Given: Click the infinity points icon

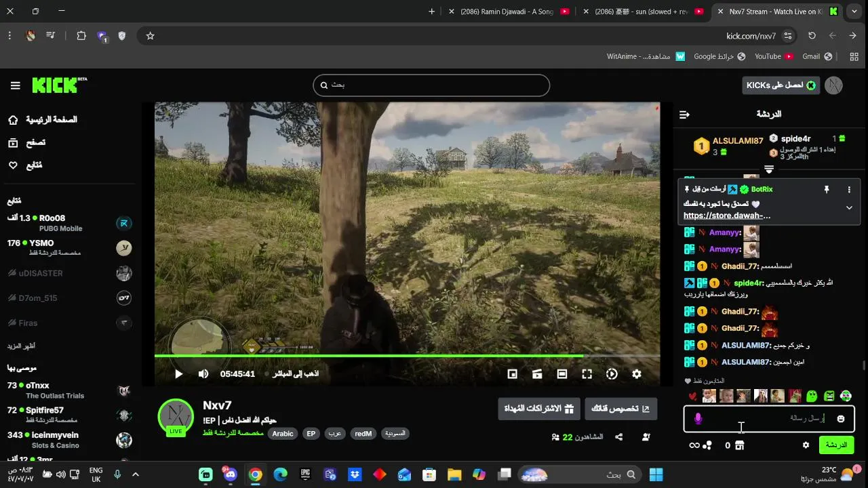Looking at the screenshot, I should [x=694, y=445].
